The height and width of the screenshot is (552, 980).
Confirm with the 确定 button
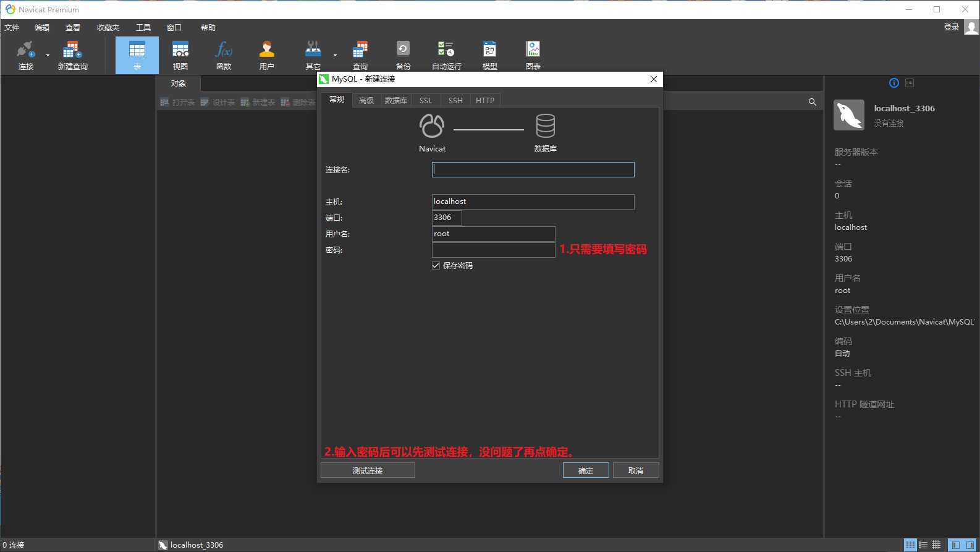[x=586, y=470]
